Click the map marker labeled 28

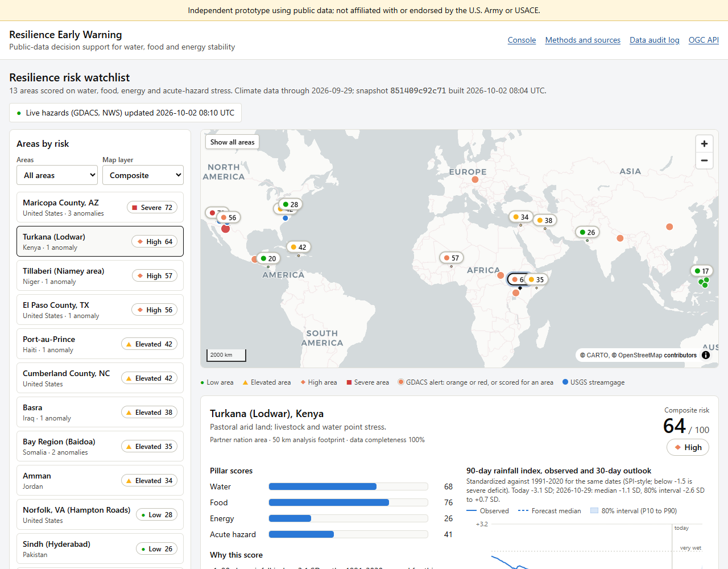291,204
